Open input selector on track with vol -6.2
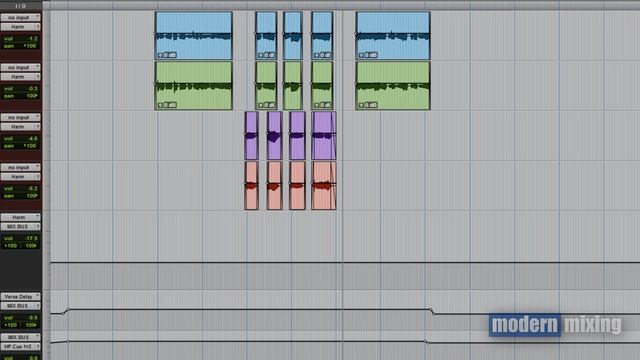 pyautogui.click(x=20, y=167)
